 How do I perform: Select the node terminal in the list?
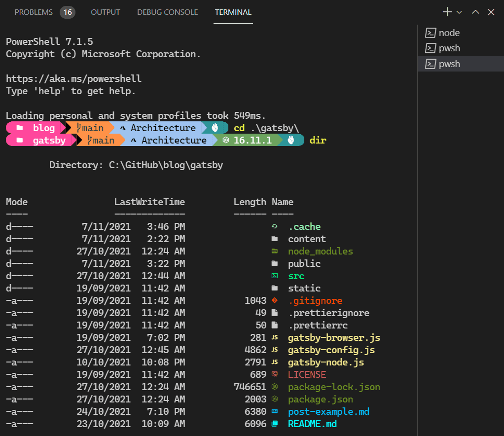pyautogui.click(x=449, y=33)
